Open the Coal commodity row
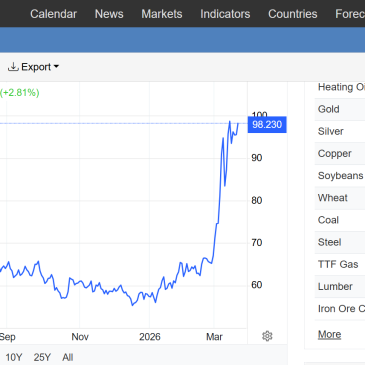Screen dimensions: 365x365 [x=340, y=220]
